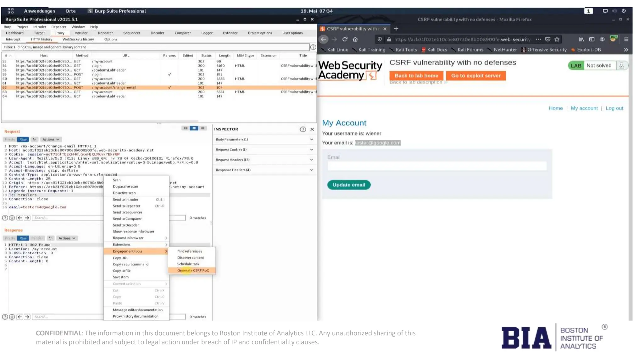Click request search settings gear icon

pos(12,218)
